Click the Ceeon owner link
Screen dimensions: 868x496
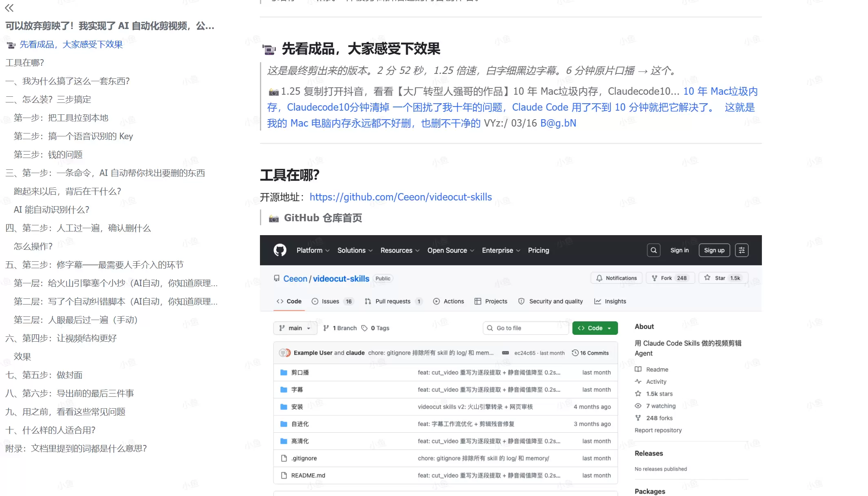(295, 278)
